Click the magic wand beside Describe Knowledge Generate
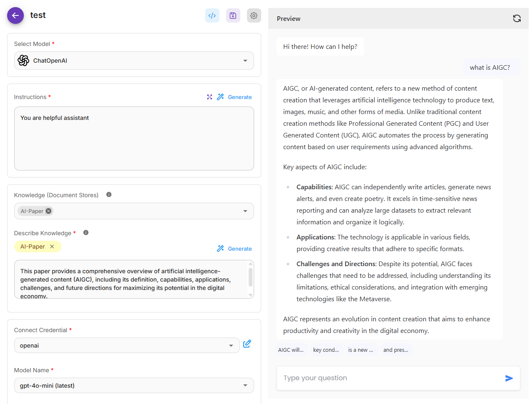 click(x=220, y=248)
